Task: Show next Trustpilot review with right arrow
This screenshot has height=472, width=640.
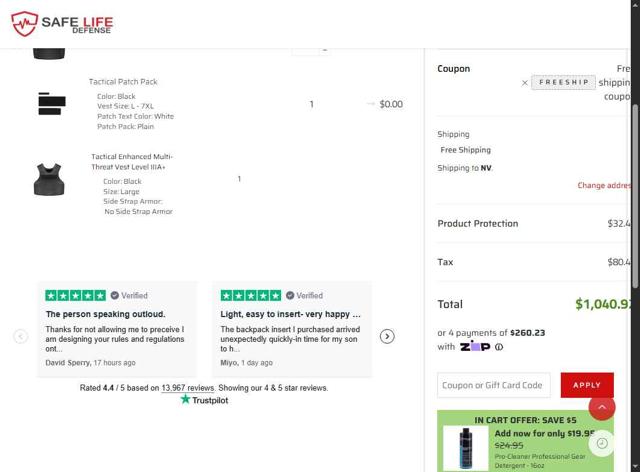Action: pyautogui.click(x=387, y=336)
